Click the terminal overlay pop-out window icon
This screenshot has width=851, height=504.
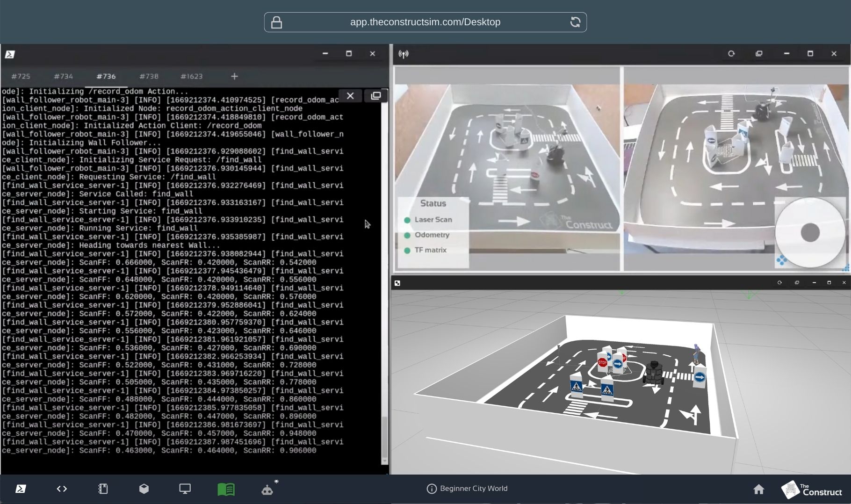tap(376, 96)
